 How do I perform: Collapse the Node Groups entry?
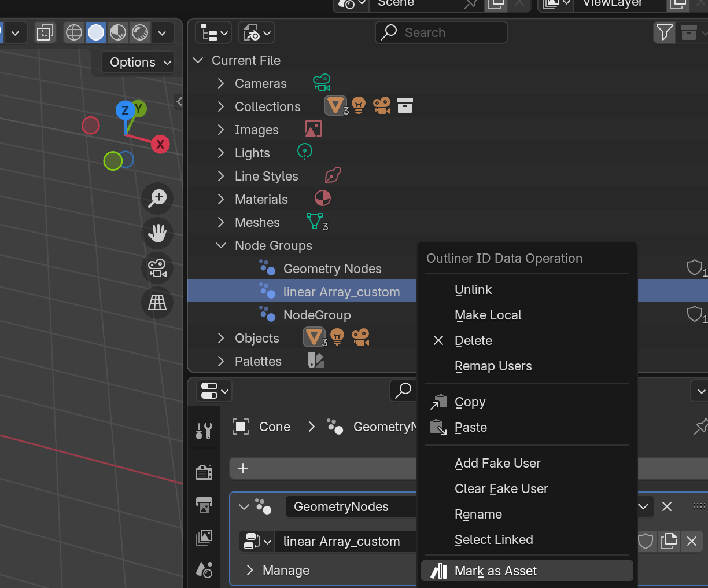point(221,245)
